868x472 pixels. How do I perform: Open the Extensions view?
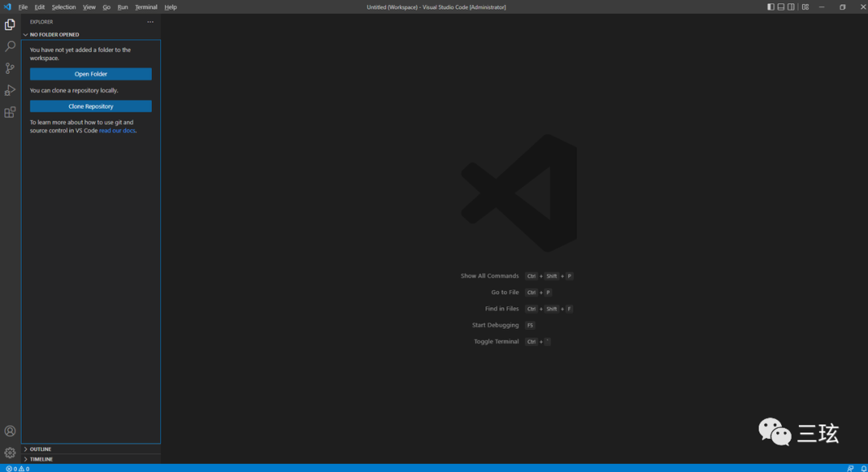pos(10,113)
